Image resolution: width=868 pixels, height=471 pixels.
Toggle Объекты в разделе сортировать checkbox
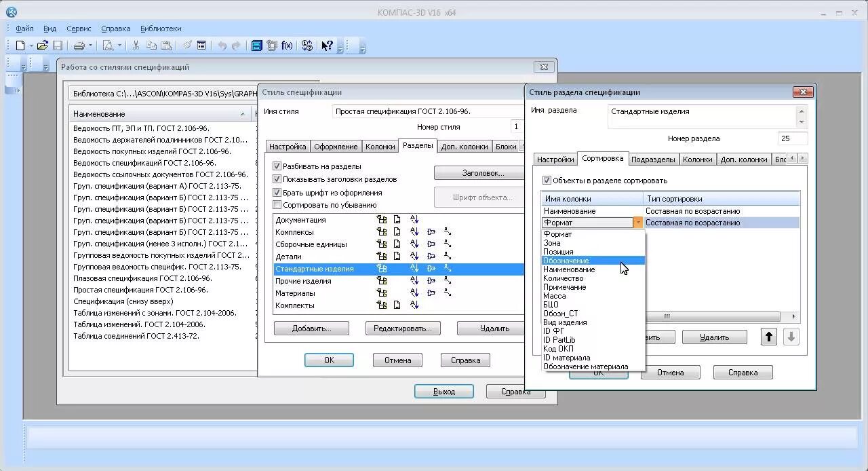pos(547,181)
